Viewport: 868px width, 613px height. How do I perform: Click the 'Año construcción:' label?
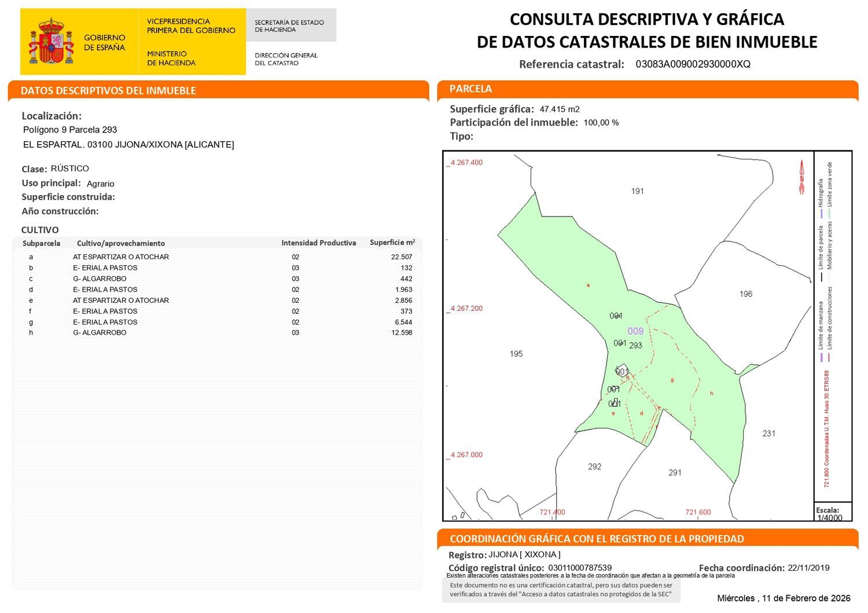pos(60,211)
